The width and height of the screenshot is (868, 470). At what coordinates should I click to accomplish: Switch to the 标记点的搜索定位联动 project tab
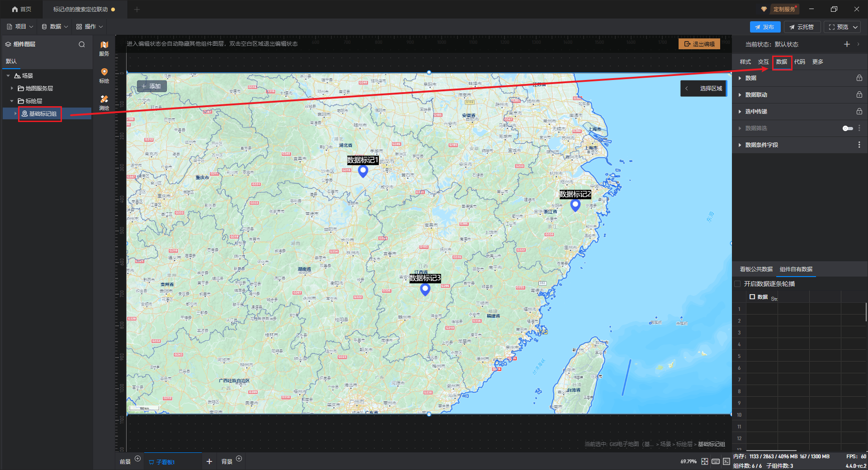pyautogui.click(x=80, y=9)
